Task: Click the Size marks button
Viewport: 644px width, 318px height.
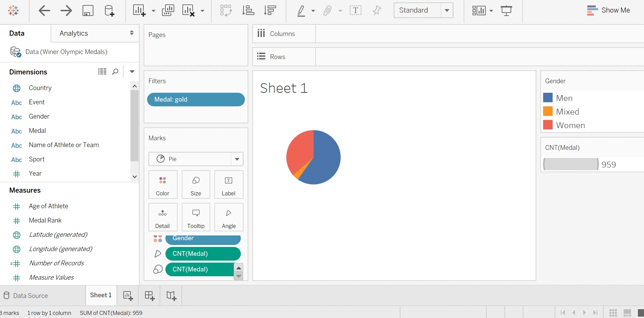Action: (x=196, y=184)
